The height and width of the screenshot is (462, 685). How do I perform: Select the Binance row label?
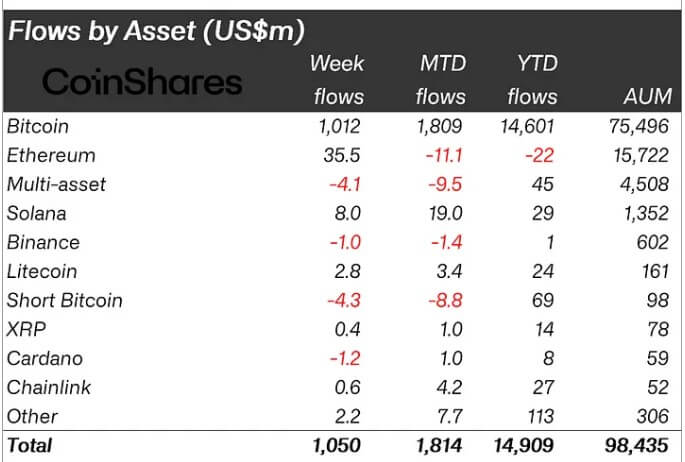pos(43,242)
